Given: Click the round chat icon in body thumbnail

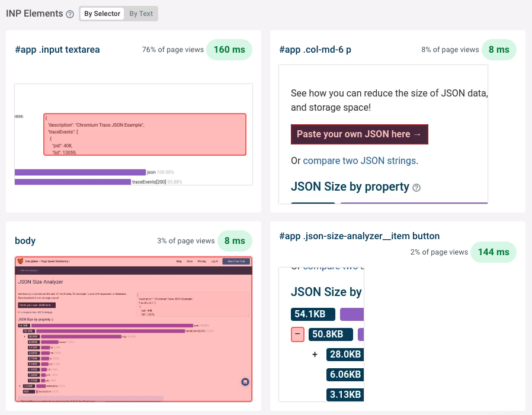Looking at the screenshot, I should 245,382.
